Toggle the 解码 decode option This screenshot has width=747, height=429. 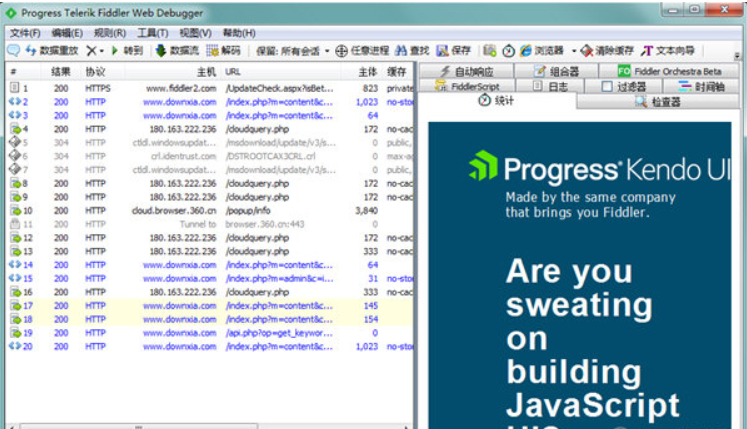pos(223,51)
